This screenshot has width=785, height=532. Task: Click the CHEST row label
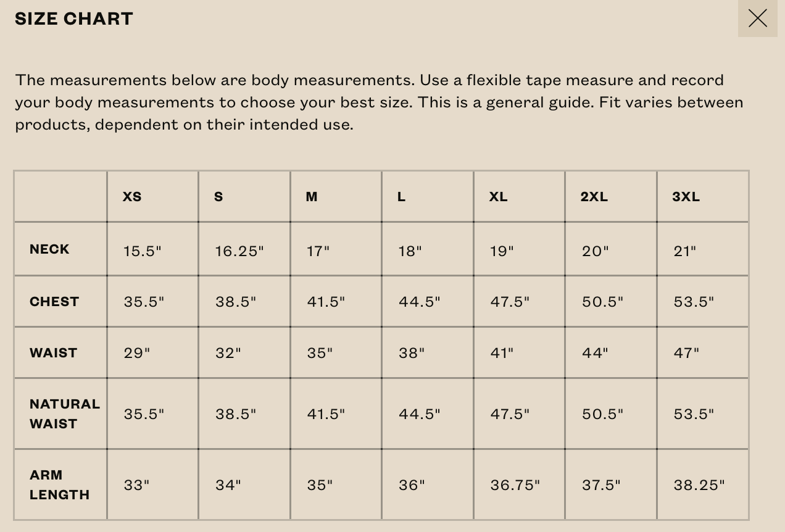click(54, 302)
